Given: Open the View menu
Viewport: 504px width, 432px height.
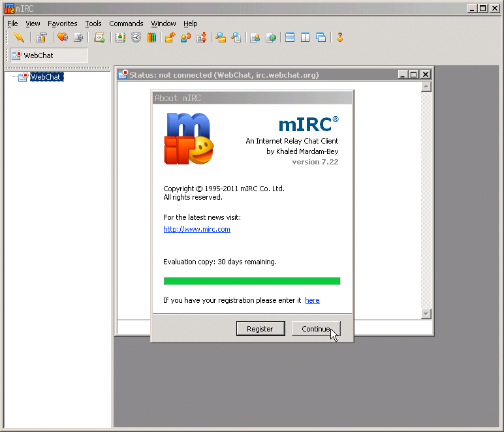Looking at the screenshot, I should pyautogui.click(x=33, y=23).
